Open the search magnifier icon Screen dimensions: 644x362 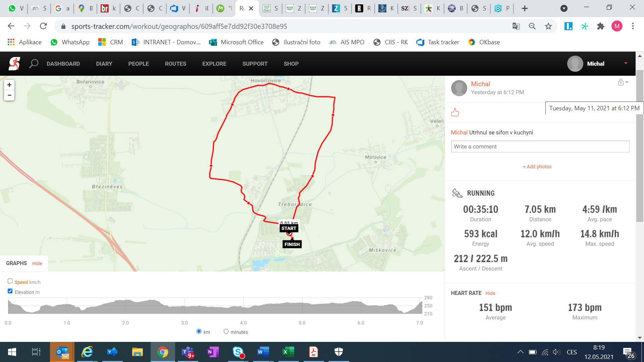click(x=34, y=64)
